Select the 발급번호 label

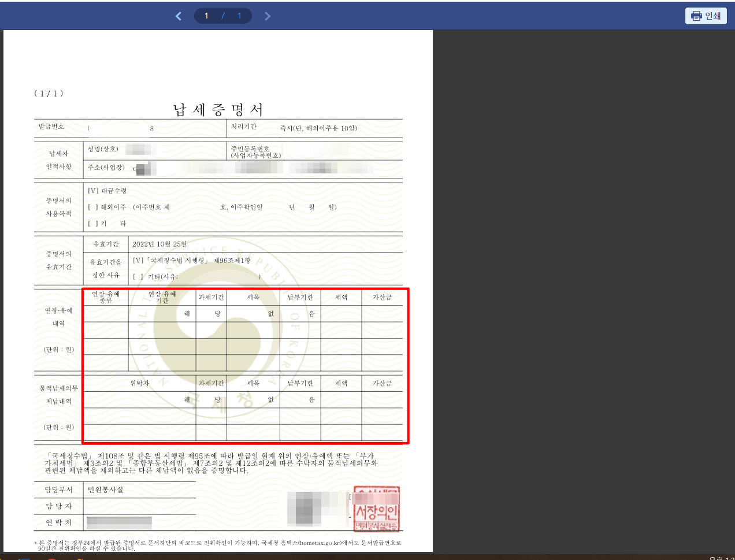point(51,127)
